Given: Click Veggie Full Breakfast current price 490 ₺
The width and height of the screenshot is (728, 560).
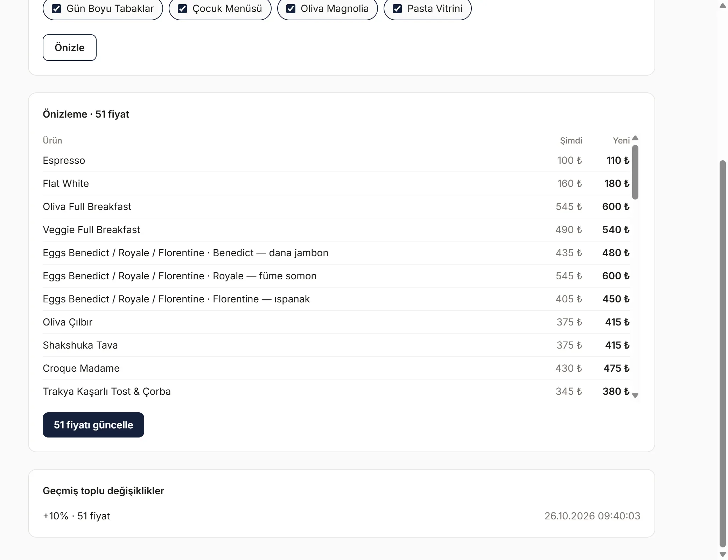Looking at the screenshot, I should coord(569,230).
